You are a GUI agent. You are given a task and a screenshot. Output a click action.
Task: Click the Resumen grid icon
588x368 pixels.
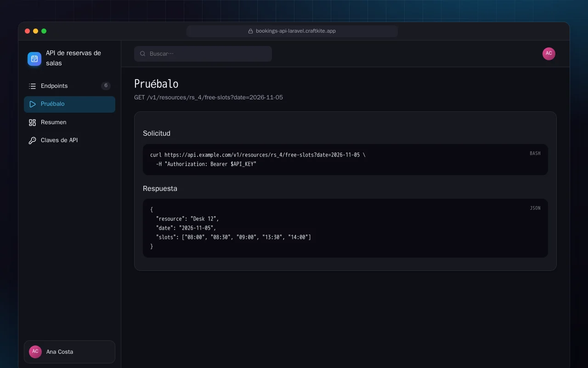point(32,122)
